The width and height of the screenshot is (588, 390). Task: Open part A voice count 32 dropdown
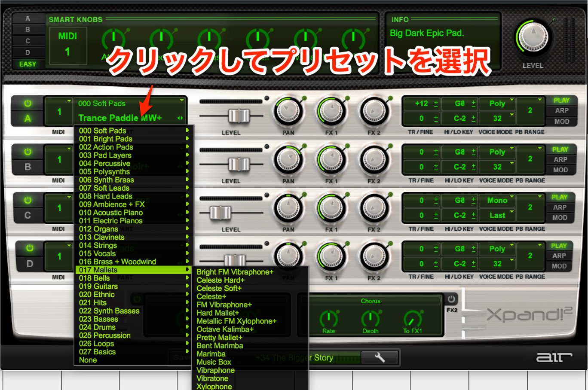click(497, 119)
